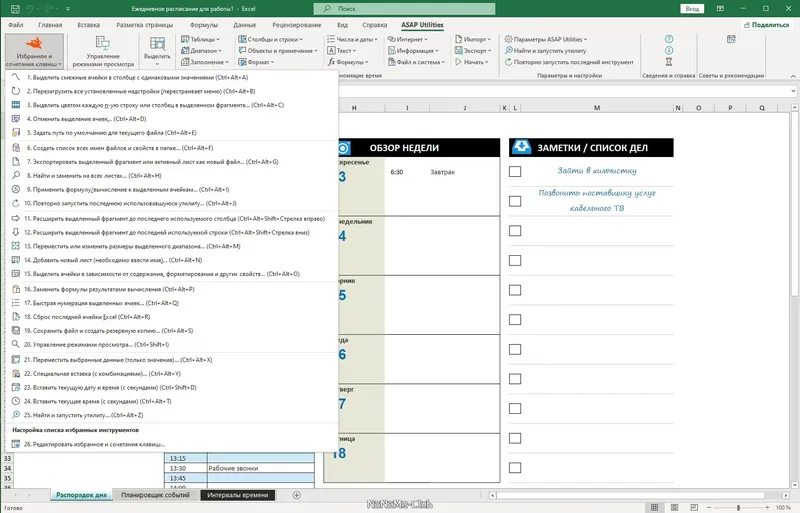Choose item 16 Заменить формулы результатами вычисления

coord(171,289)
